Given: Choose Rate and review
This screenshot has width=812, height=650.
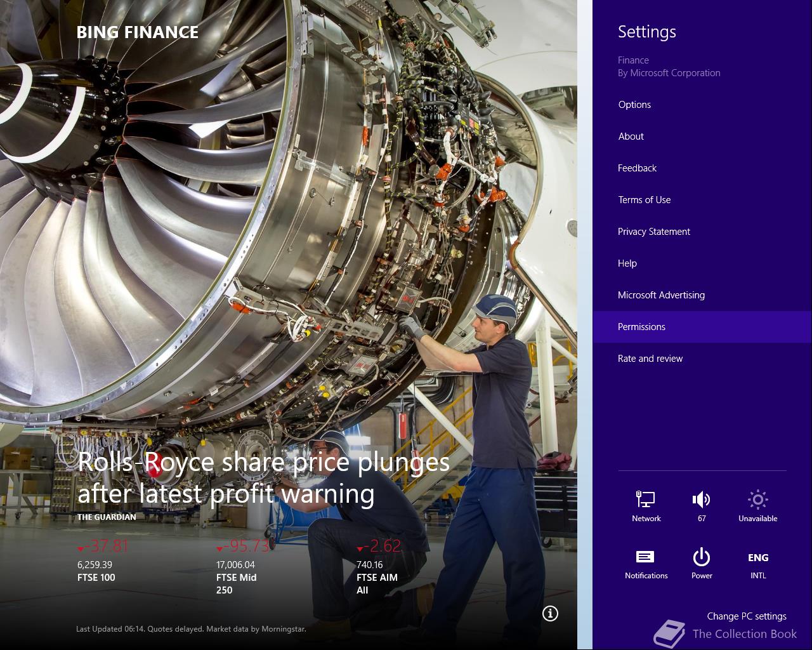Looking at the screenshot, I should tap(702, 359).
